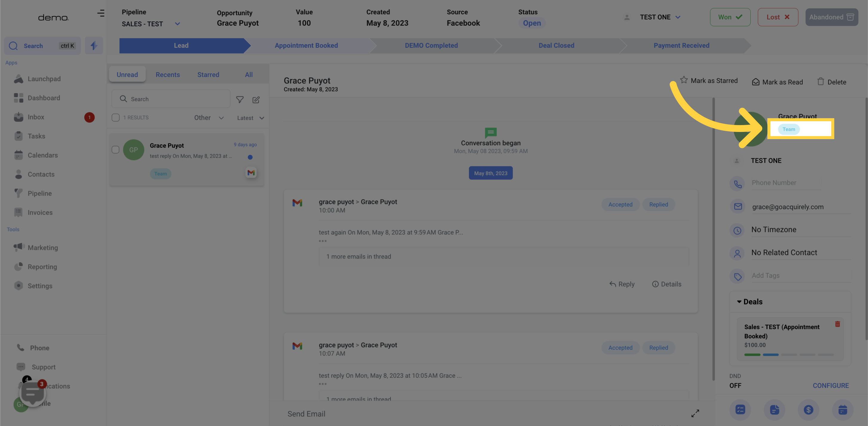The width and height of the screenshot is (868, 426).
Task: Toggle the Lost status button
Action: (778, 17)
